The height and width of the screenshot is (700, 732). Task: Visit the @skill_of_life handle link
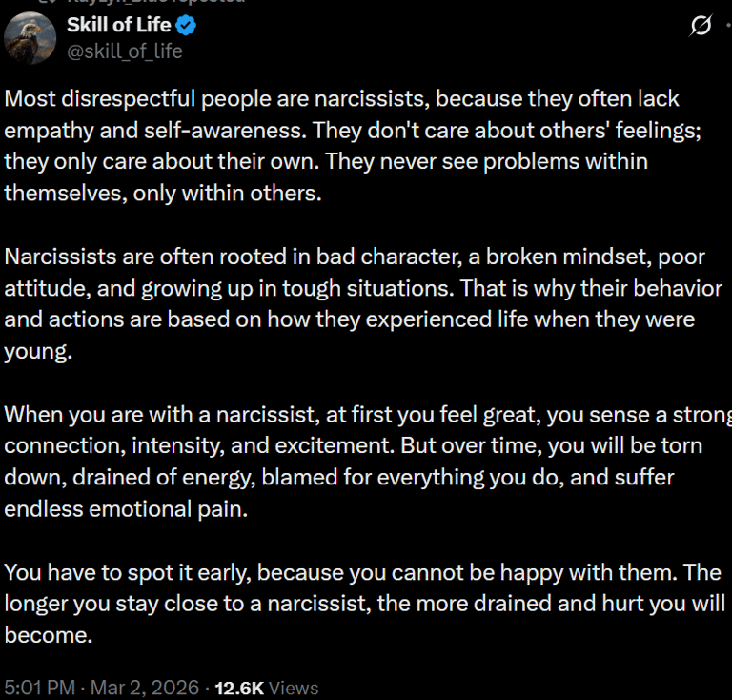125,51
